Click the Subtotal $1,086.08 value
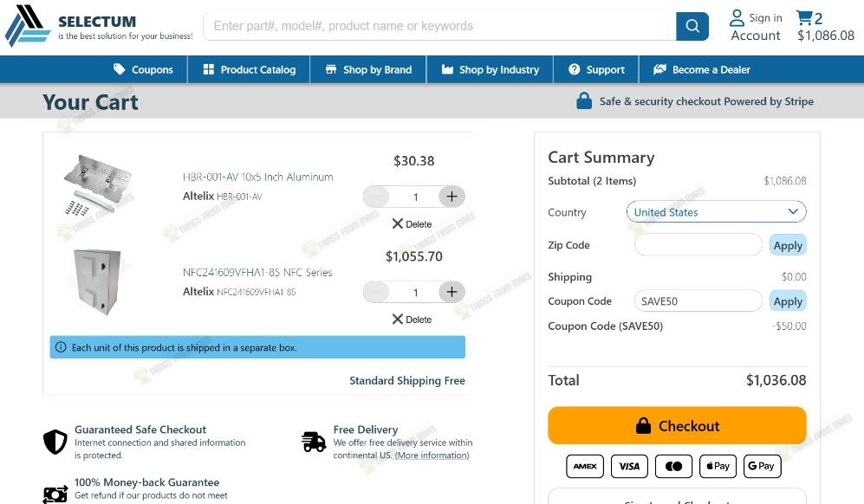The image size is (864, 504). point(784,181)
